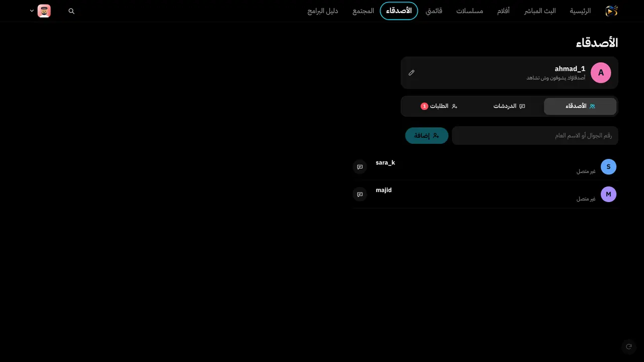
Task: Expand the profile dropdown chevron
Action: click(32, 11)
